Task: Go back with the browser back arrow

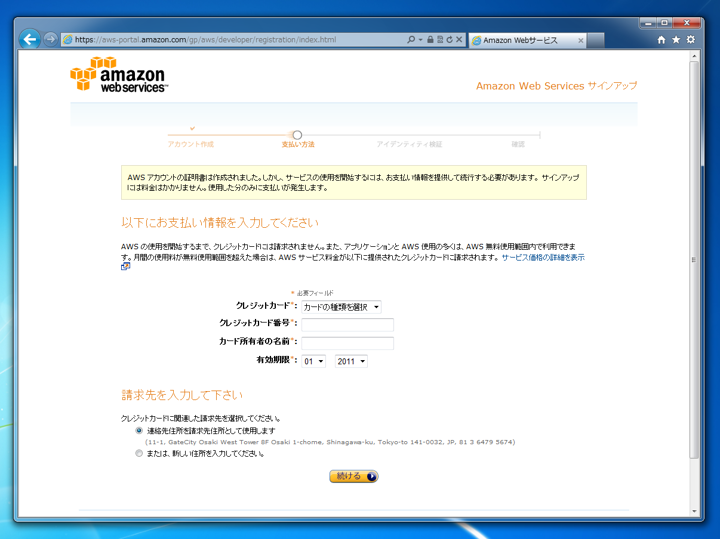Action: 30,39
